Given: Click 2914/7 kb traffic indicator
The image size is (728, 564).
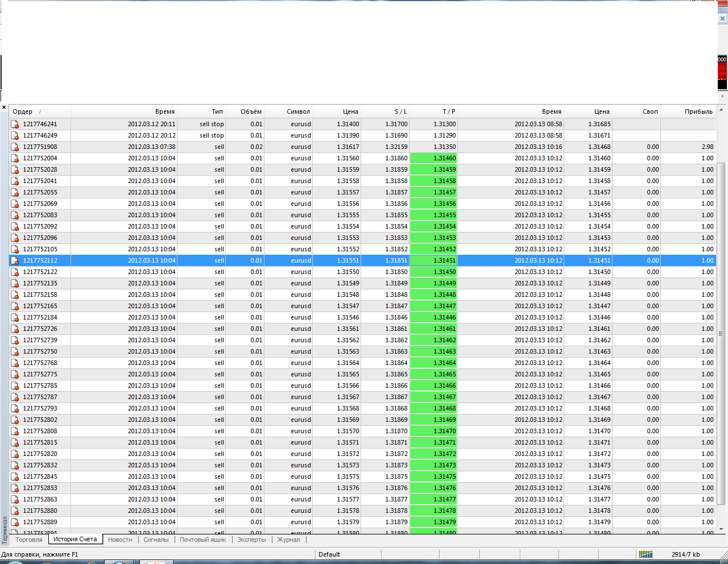Looking at the screenshot, I should pyautogui.click(x=685, y=554).
